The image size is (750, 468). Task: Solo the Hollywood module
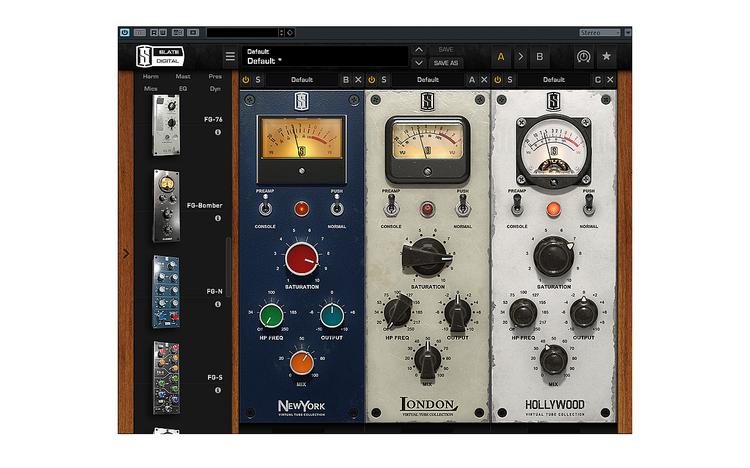pos(510,80)
